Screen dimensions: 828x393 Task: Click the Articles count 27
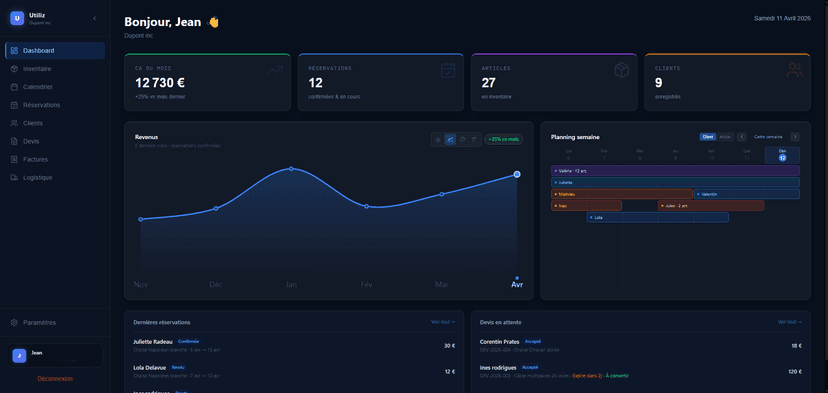click(x=488, y=83)
